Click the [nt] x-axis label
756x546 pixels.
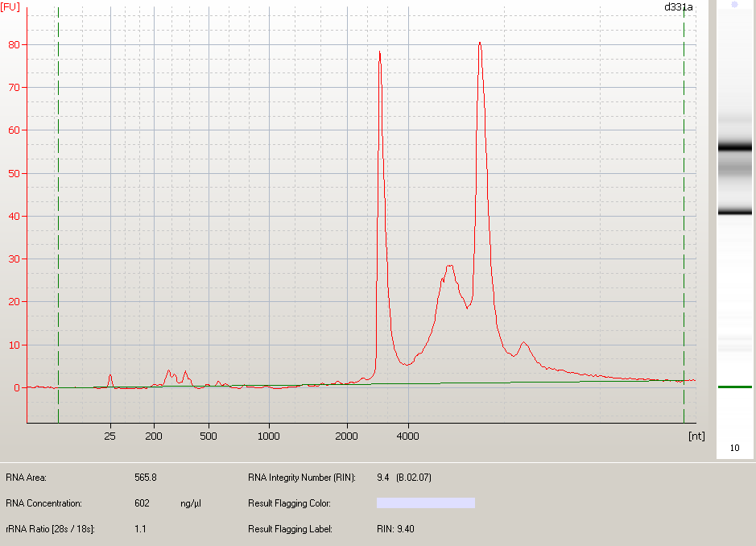696,436
